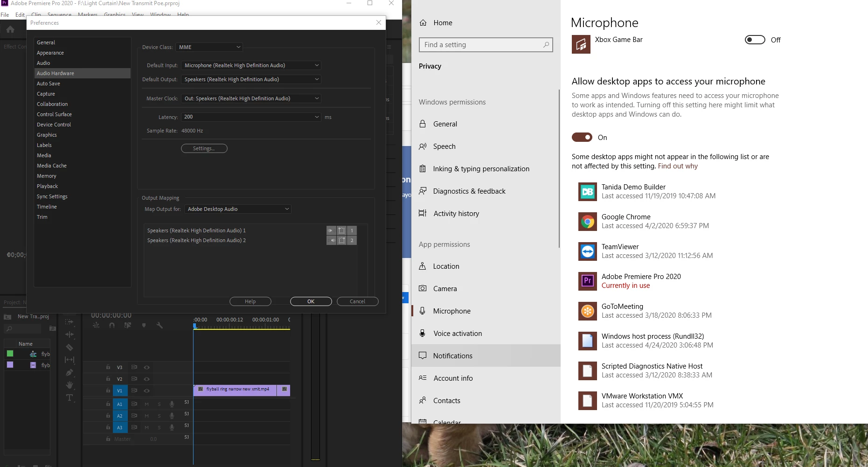Hide track V2 using its eye icon
Screen dimensions: 868x467
tap(146, 379)
